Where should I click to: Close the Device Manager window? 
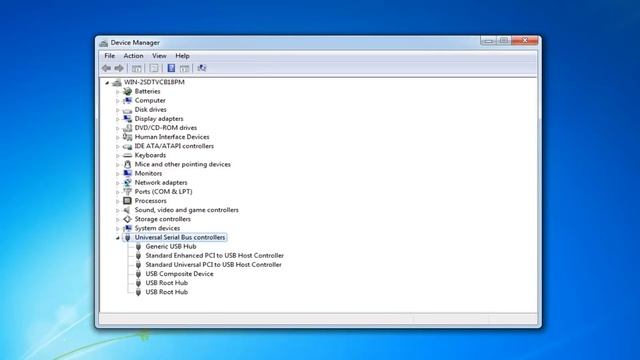click(x=525, y=40)
